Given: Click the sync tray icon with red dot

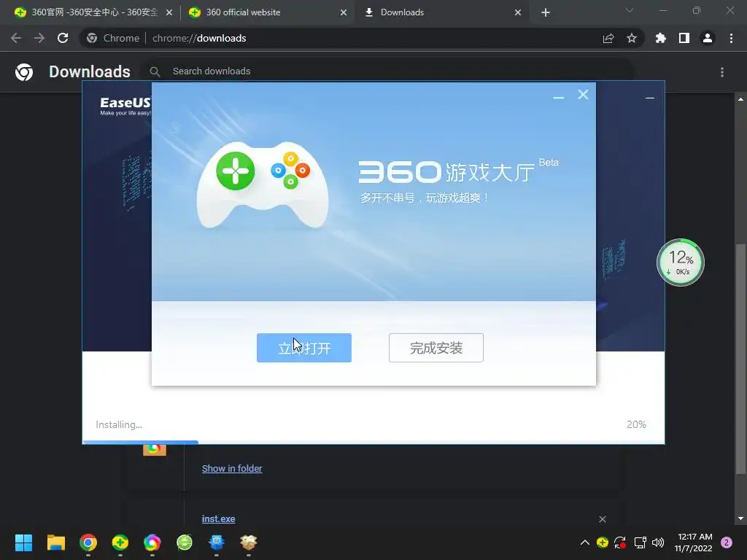Looking at the screenshot, I should [x=620, y=542].
